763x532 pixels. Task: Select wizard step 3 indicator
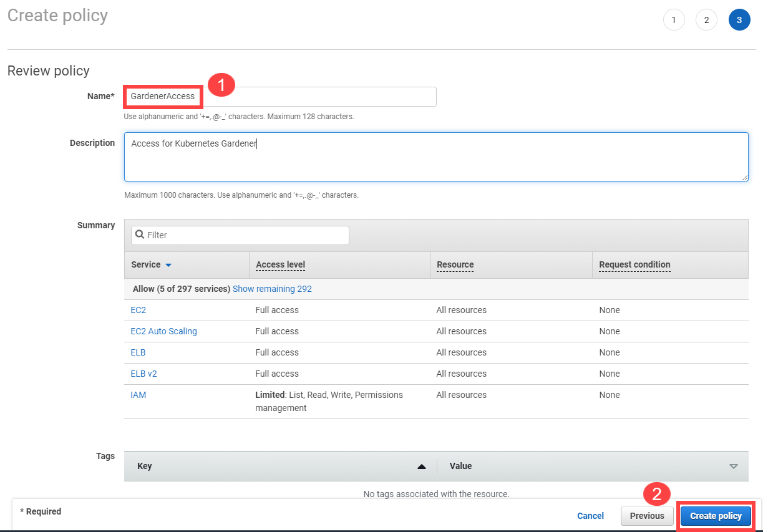[x=739, y=20]
